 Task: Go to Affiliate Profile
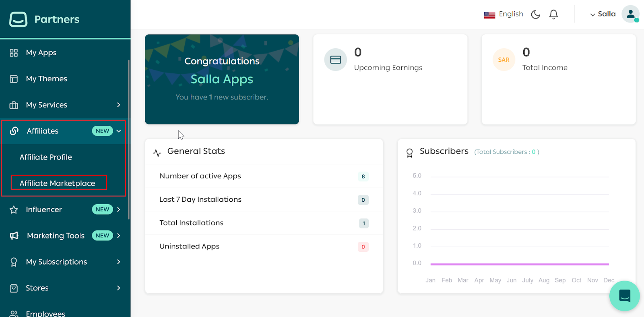(x=46, y=157)
